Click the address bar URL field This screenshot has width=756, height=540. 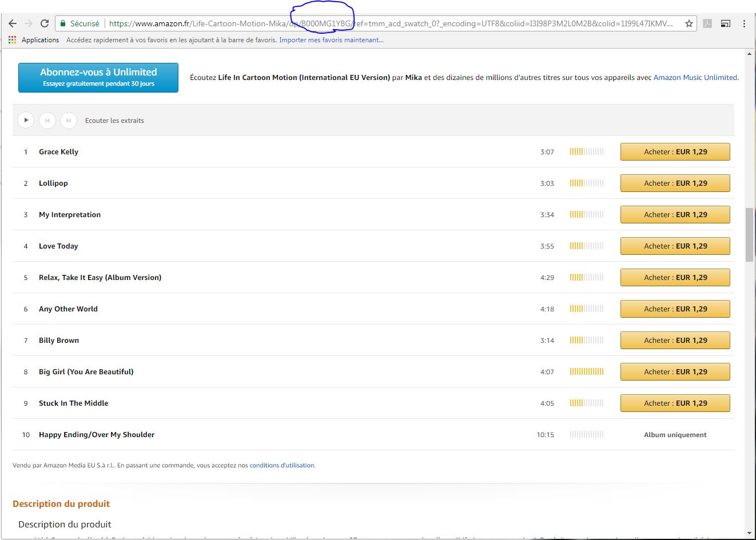pyautogui.click(x=389, y=23)
